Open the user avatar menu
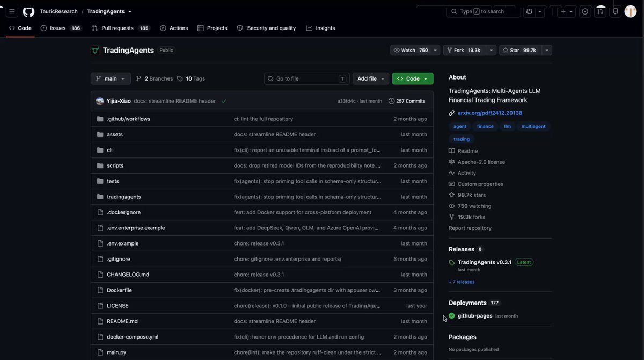 tap(631, 11)
